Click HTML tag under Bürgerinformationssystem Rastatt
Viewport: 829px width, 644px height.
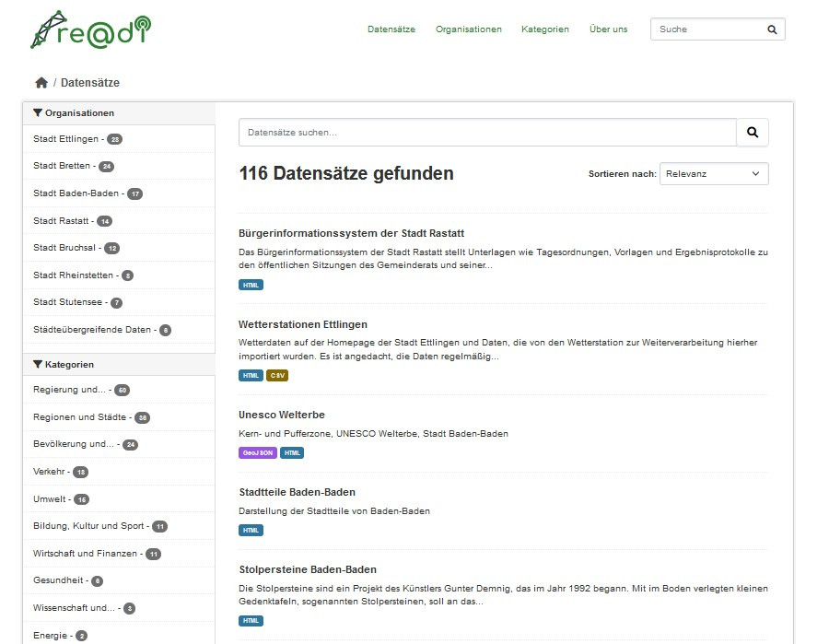(251, 286)
